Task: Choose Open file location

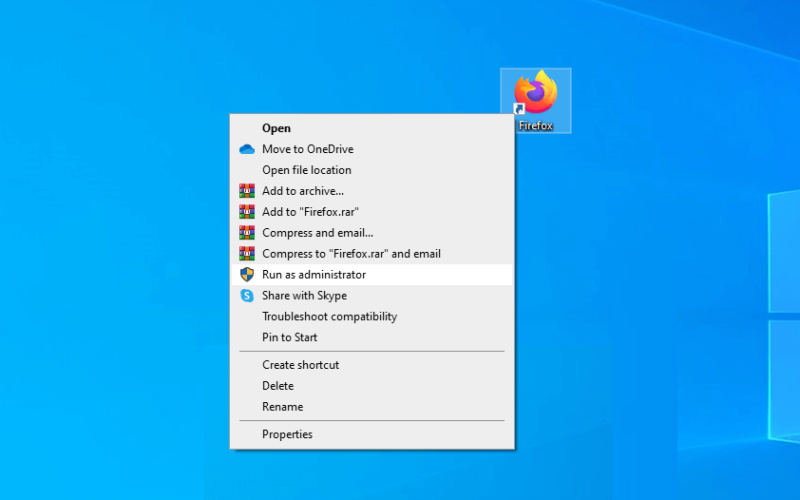Action: pyautogui.click(x=372, y=170)
